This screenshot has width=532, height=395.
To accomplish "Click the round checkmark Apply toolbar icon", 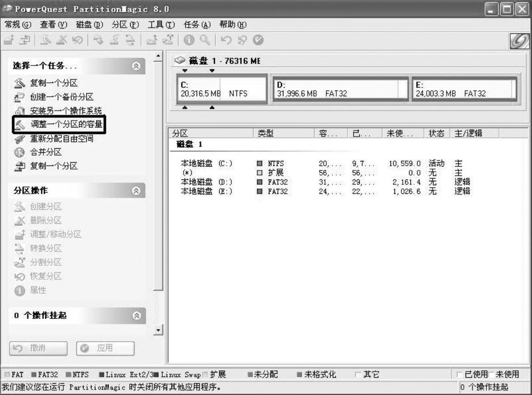I will pyautogui.click(x=258, y=40).
